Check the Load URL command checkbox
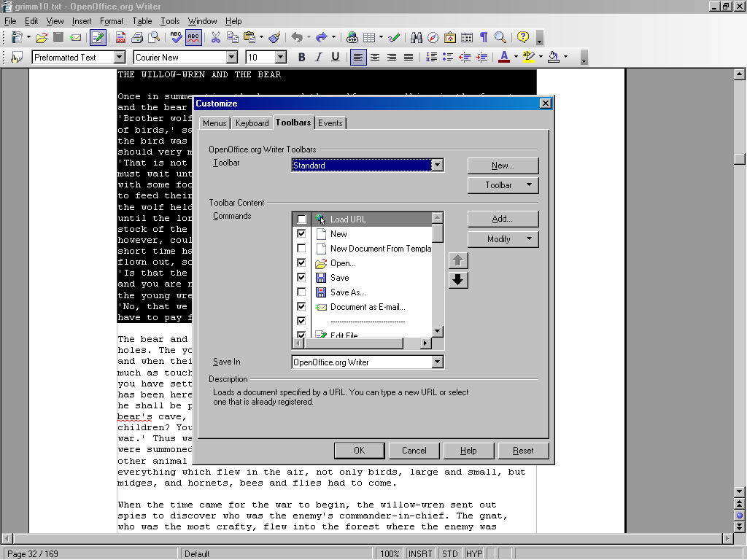This screenshot has width=747, height=560. coord(301,219)
